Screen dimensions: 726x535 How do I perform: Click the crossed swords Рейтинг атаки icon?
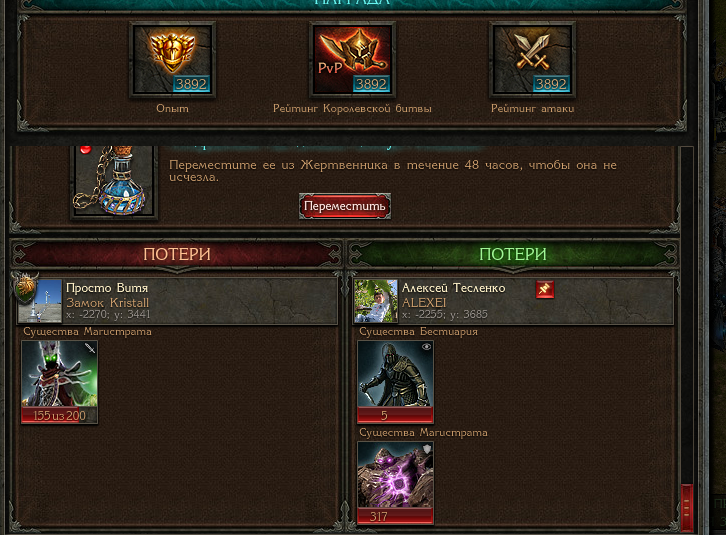[532, 60]
